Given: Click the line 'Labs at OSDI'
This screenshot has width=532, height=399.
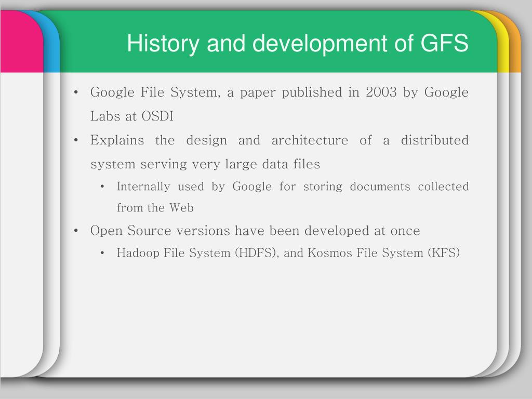Looking at the screenshot, I should pos(131,116).
